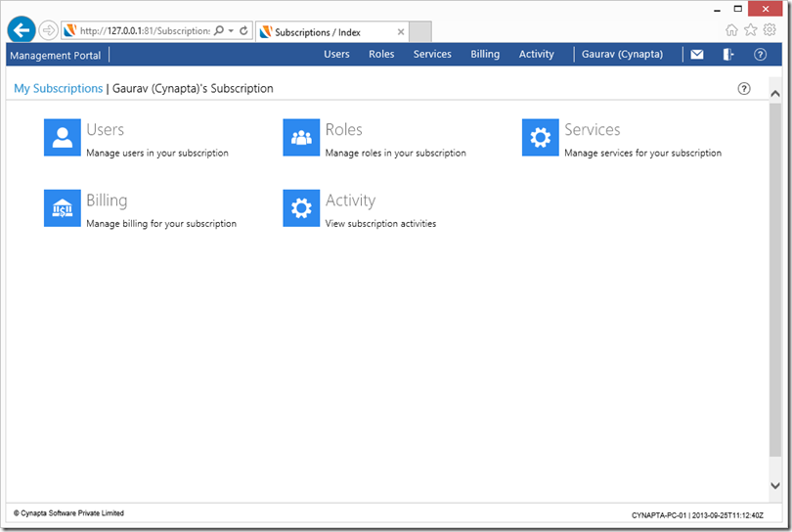Click the Activity tile heading
The width and height of the screenshot is (792, 532).
351,201
